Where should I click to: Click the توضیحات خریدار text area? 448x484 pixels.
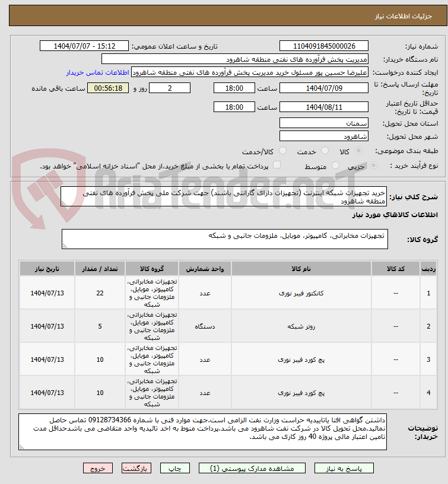click(202, 432)
